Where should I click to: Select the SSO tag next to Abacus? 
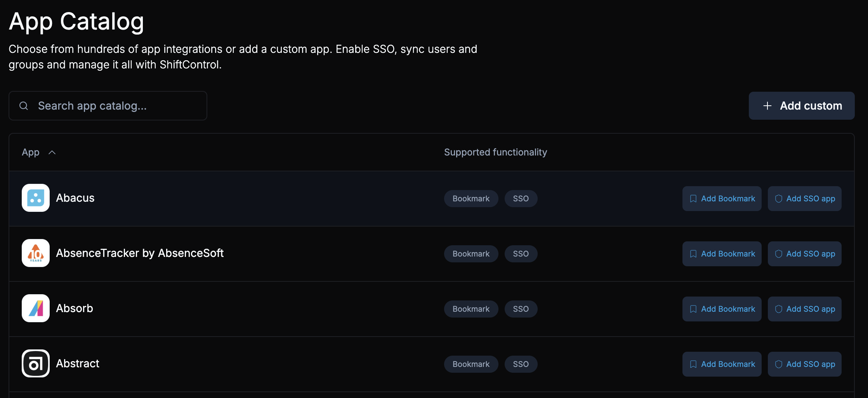coord(521,198)
